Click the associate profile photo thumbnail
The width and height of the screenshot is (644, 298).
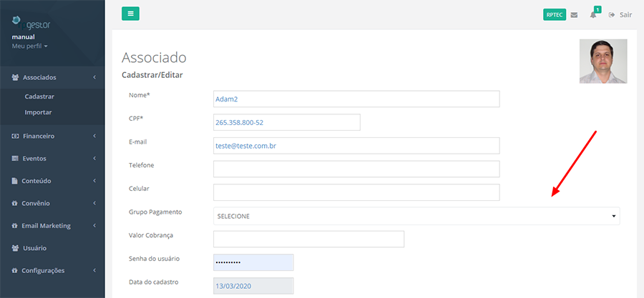[603, 61]
